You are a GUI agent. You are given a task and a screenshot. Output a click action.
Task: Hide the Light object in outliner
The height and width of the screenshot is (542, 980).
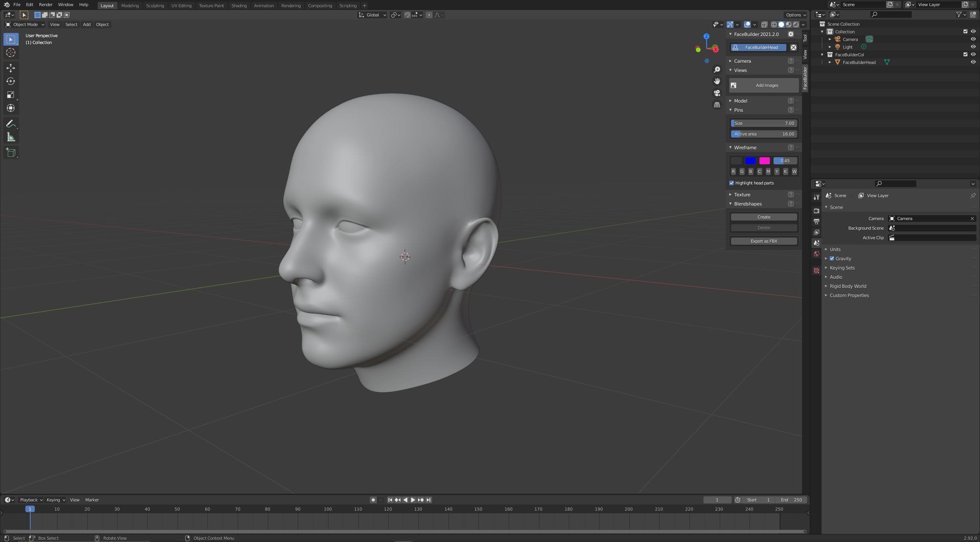pyautogui.click(x=973, y=47)
